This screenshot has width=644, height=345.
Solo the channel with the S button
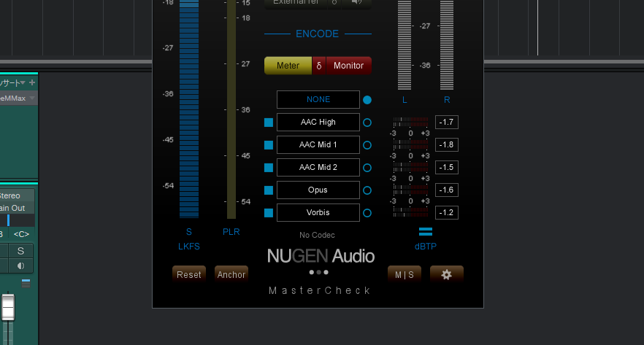coord(20,251)
